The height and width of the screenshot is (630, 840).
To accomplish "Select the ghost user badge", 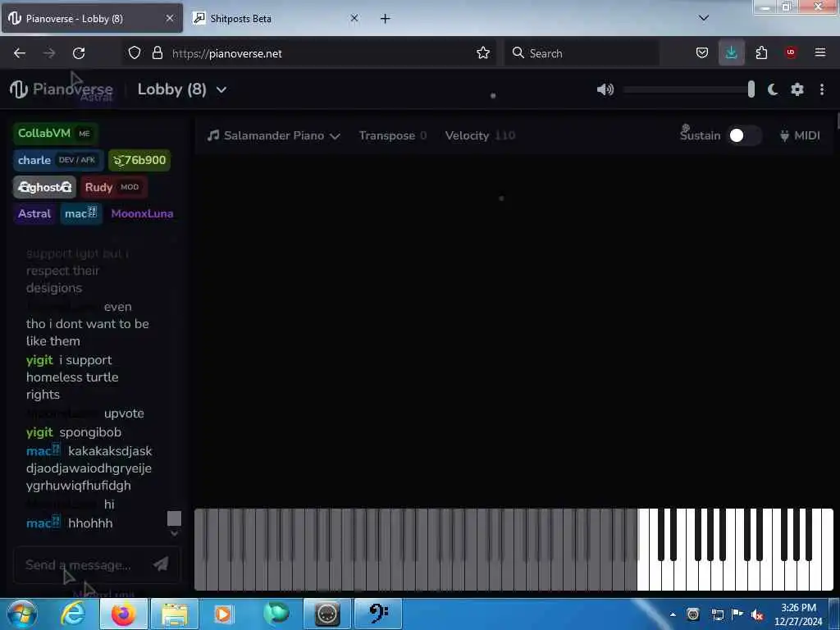I will (x=44, y=187).
